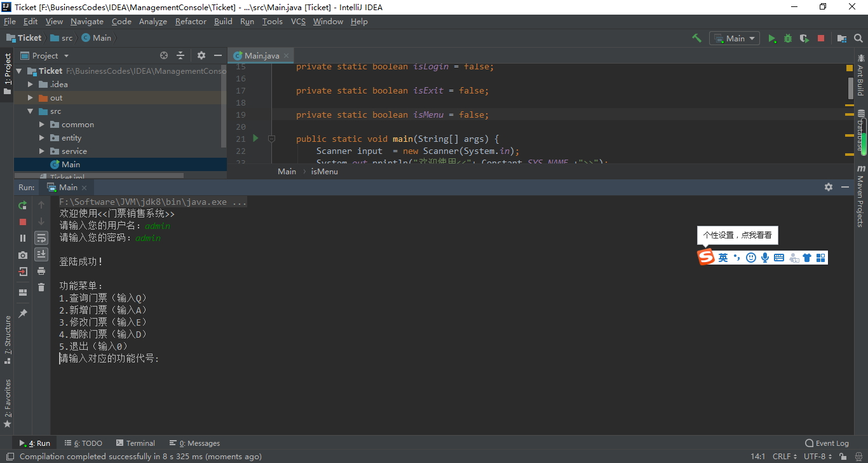This screenshot has height=463, width=868.
Task: Close the Main.java editor tab
Action: 287,55
